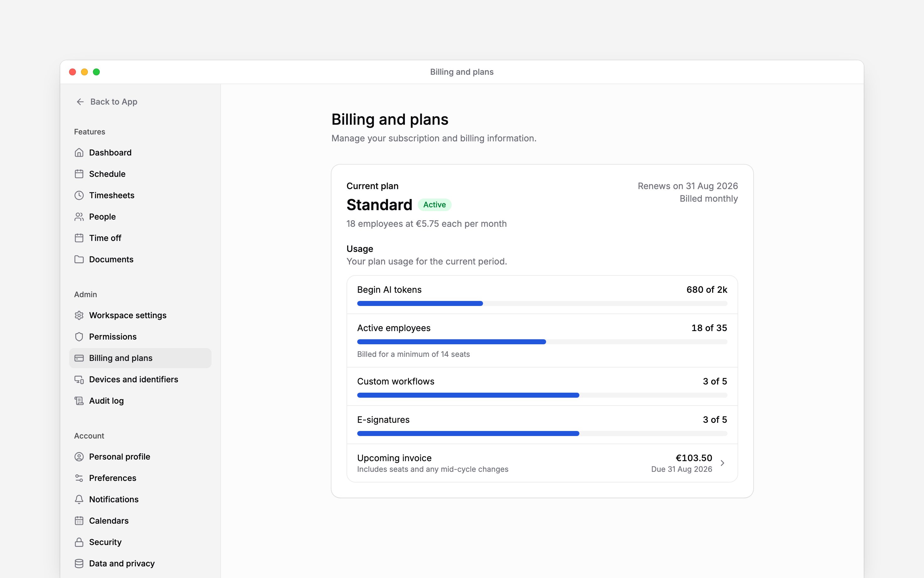The width and height of the screenshot is (924, 578).
Task: Click the Custom workflows progress bar
Action: [542, 395]
